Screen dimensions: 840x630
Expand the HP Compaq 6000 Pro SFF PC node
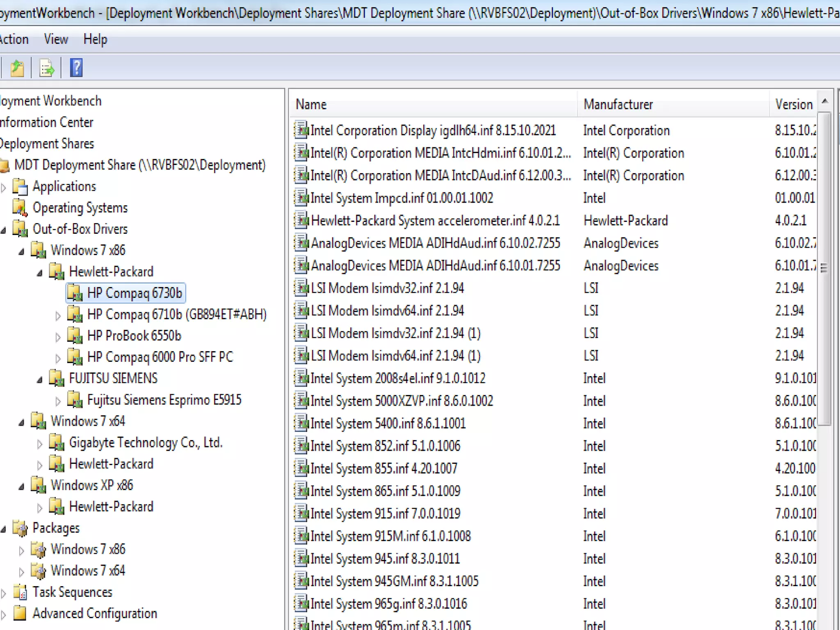(x=58, y=358)
